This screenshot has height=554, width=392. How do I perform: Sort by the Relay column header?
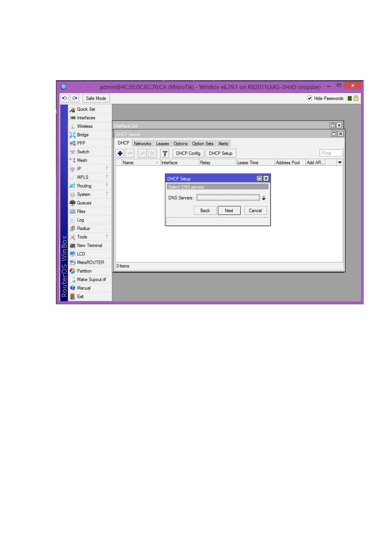218,163
